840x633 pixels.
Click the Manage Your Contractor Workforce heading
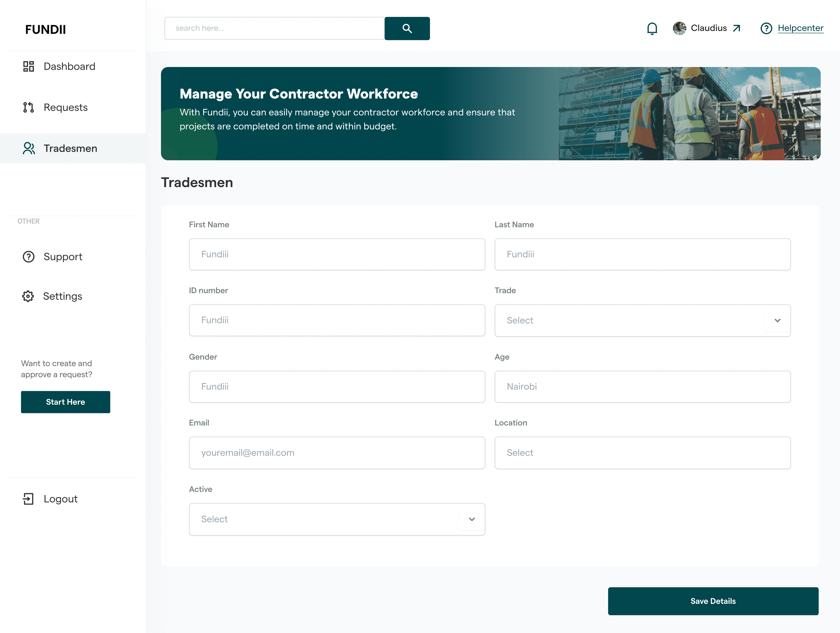tap(298, 94)
